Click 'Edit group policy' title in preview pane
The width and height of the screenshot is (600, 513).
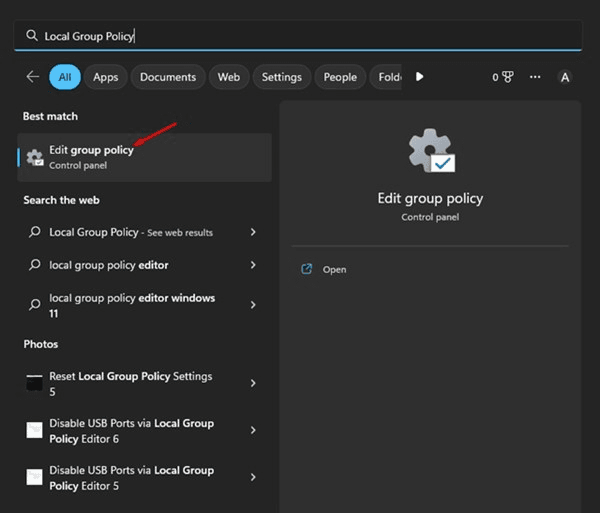click(430, 199)
